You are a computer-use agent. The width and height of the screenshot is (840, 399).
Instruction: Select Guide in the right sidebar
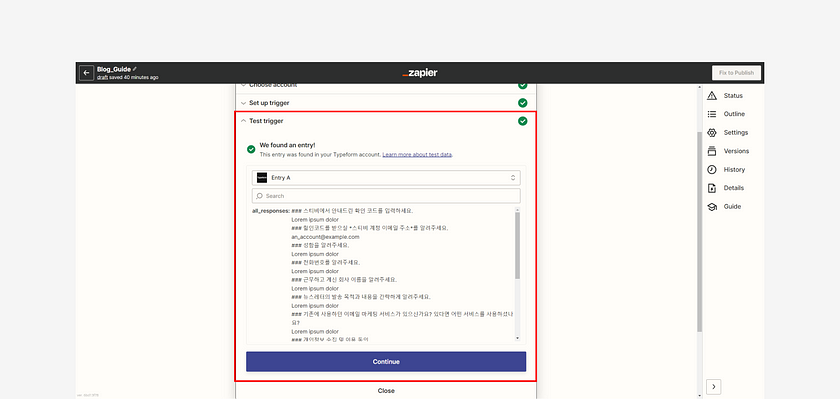(x=732, y=207)
